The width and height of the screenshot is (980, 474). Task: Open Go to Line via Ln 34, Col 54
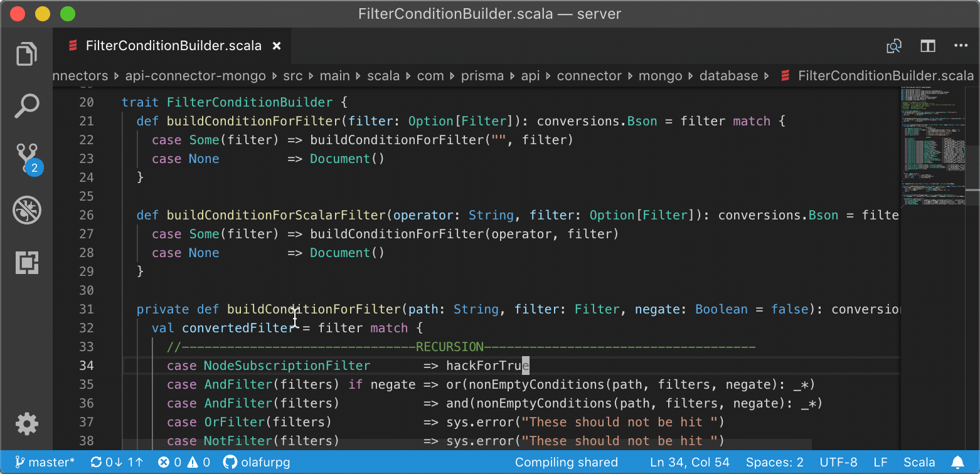pyautogui.click(x=690, y=463)
